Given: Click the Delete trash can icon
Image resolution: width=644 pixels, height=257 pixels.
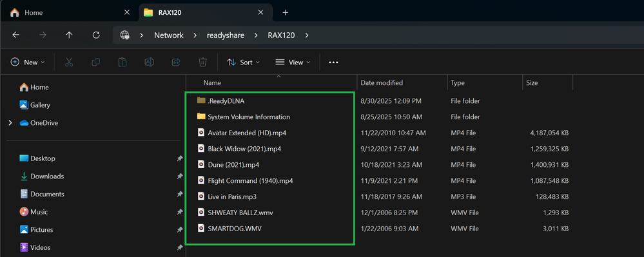Looking at the screenshot, I should [x=202, y=62].
